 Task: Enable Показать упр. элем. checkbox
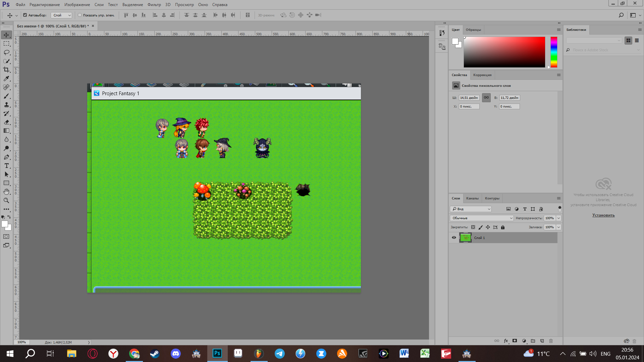[80, 15]
